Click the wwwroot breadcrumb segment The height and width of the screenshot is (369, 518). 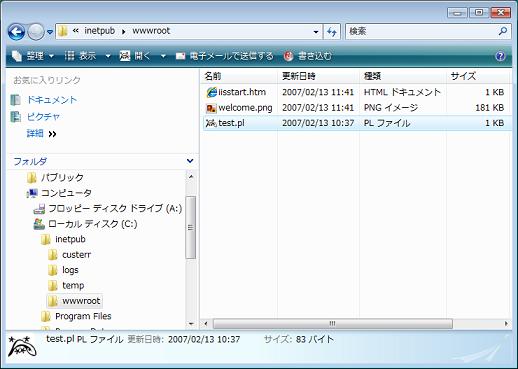pos(151,31)
